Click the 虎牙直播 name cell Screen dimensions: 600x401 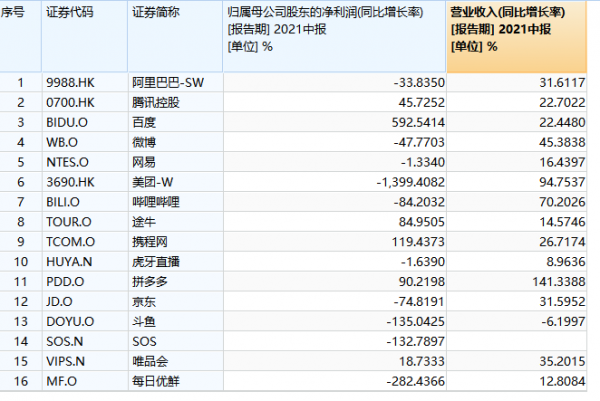pyautogui.click(x=176, y=262)
